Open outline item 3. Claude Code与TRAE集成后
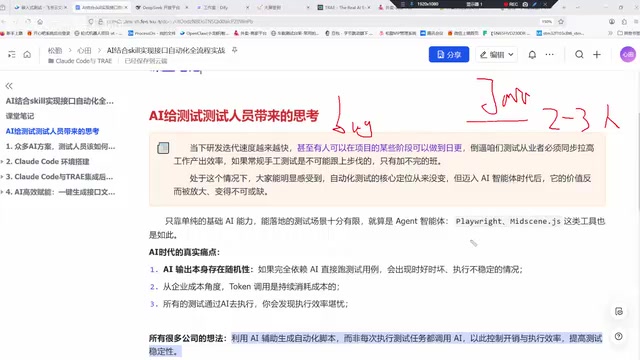This screenshot has width=640, height=360. point(60,177)
